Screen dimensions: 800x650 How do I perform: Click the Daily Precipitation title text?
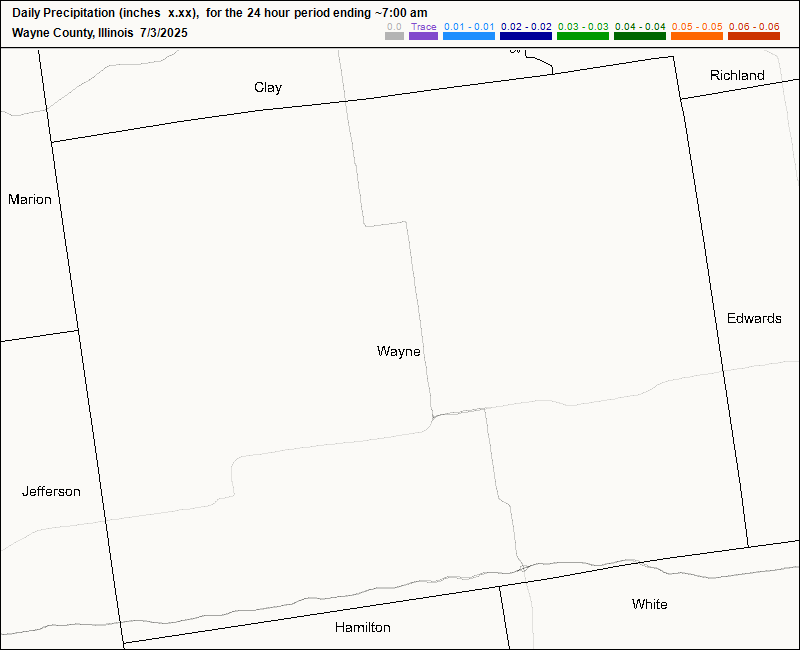[220, 13]
